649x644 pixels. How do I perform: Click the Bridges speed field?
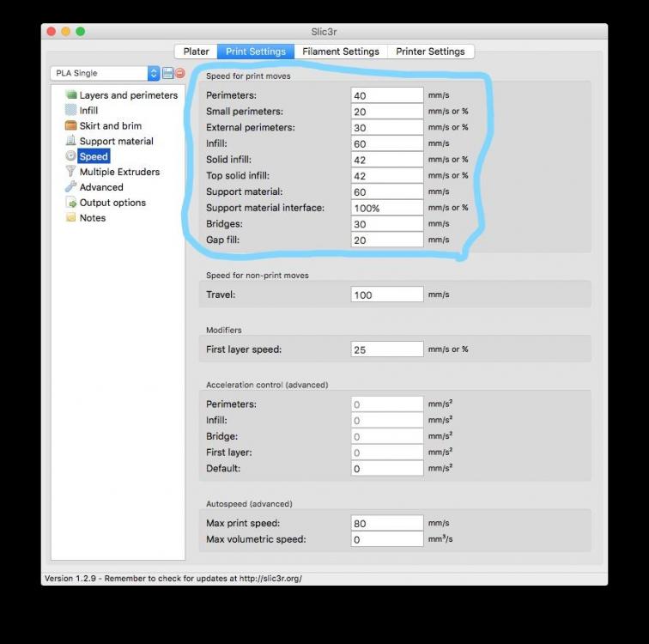point(387,224)
